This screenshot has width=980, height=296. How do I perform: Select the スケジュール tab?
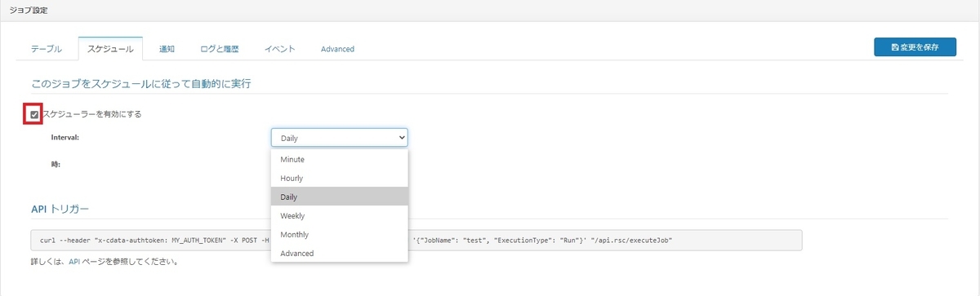tap(110, 49)
